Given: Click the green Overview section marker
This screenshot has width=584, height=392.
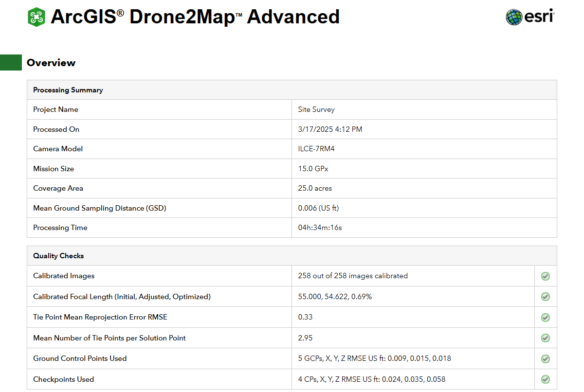Looking at the screenshot, I should click(11, 62).
